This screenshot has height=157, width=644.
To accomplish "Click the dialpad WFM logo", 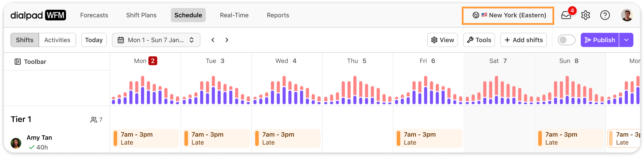I will coord(38,15).
